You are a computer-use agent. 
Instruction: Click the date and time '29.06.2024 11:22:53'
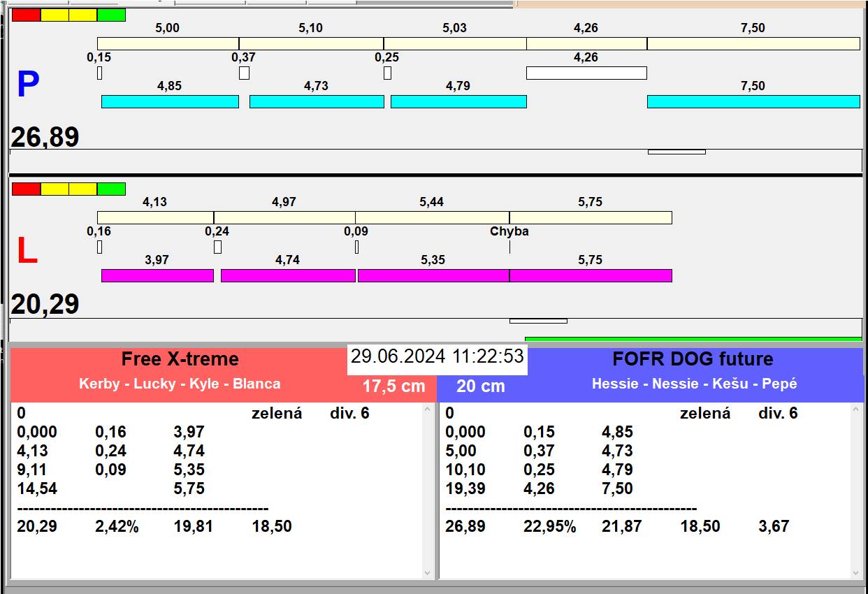point(437,356)
